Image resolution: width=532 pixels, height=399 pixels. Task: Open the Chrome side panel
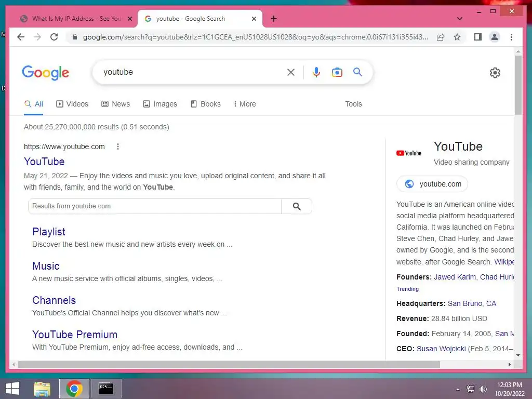478,37
